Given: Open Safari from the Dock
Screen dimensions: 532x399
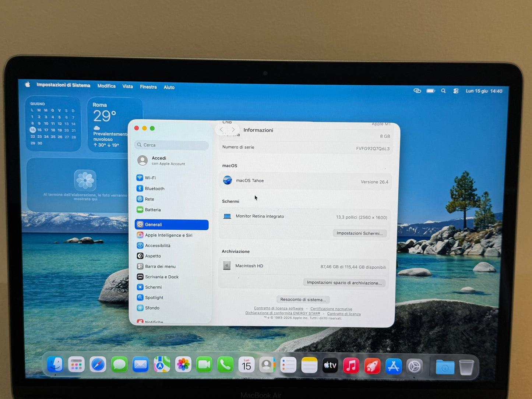Looking at the screenshot, I should pos(98,365).
